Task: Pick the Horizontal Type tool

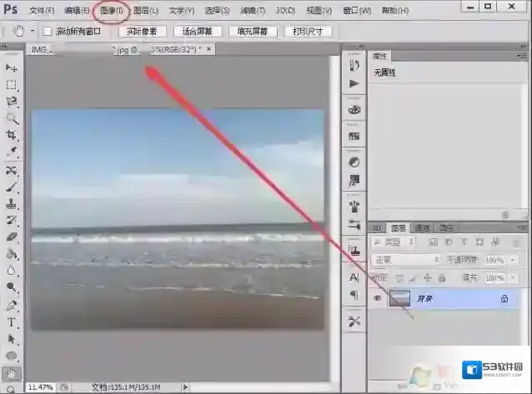Action: tap(12, 322)
